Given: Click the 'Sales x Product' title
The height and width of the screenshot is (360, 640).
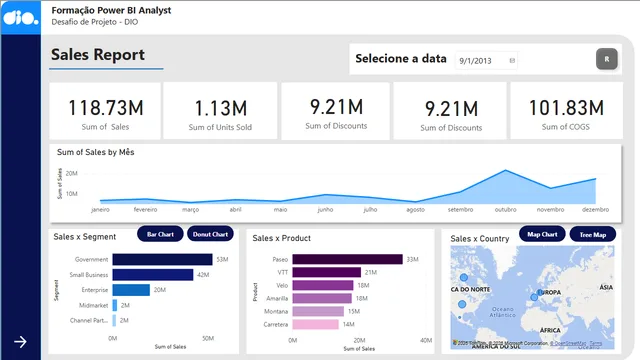Looking at the screenshot, I should [281, 238].
